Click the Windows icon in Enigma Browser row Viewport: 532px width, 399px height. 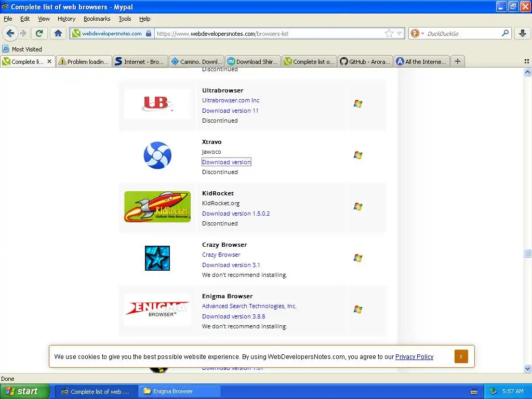tap(357, 310)
